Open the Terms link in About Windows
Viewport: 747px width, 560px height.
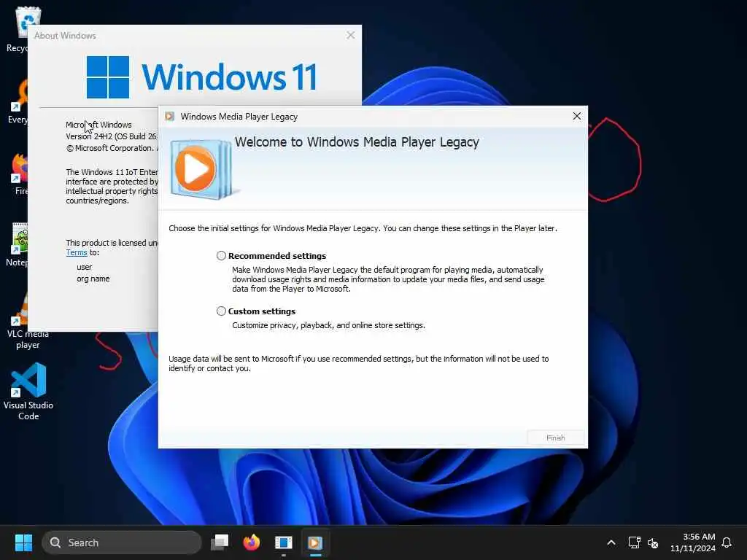tap(76, 252)
